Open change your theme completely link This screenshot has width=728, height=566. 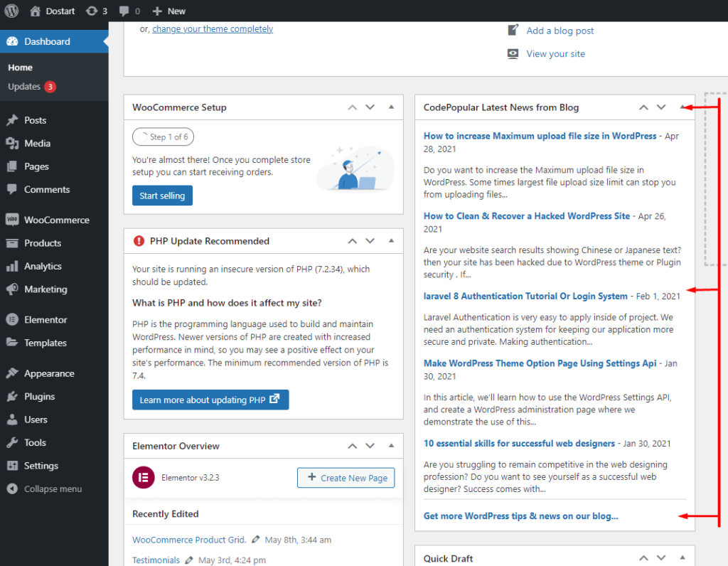click(x=213, y=28)
